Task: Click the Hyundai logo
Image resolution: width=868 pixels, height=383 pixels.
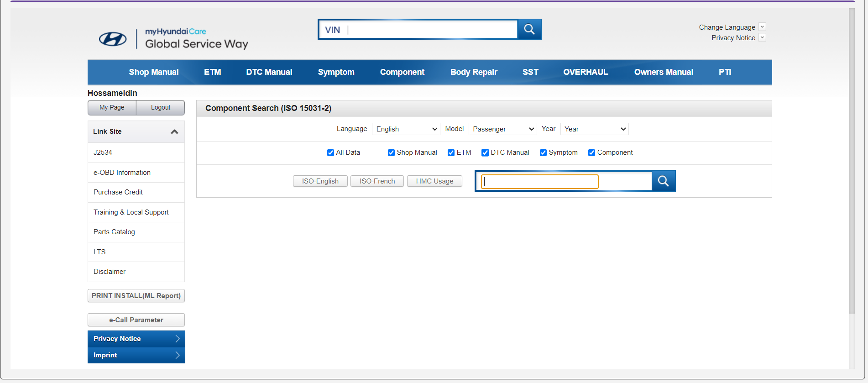Action: [x=113, y=39]
